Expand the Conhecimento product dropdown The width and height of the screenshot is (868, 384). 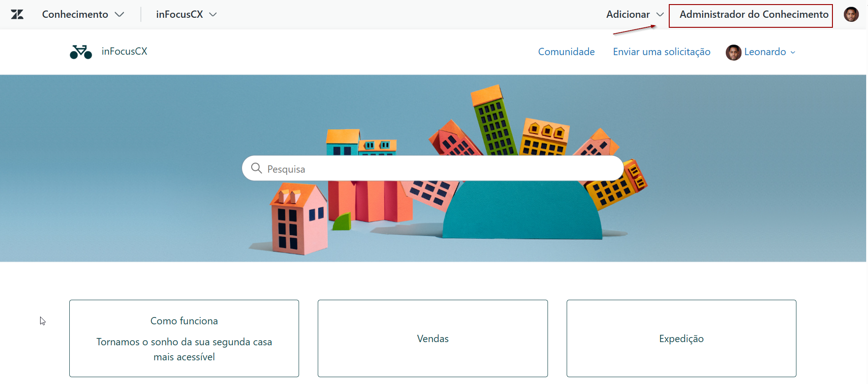tap(83, 15)
